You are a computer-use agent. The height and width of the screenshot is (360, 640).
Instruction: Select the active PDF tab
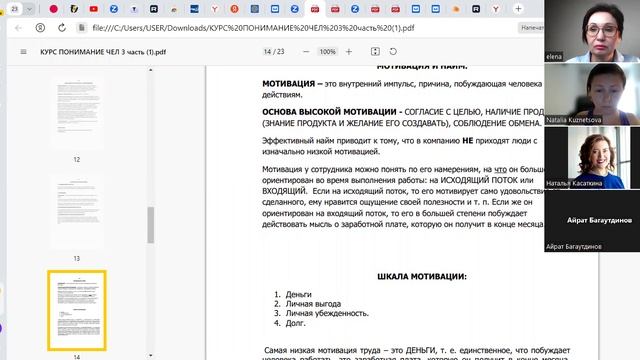315,9
